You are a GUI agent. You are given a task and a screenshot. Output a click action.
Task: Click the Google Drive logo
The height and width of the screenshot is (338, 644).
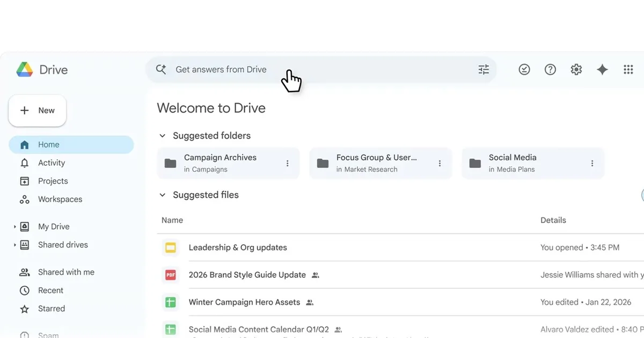coord(25,69)
